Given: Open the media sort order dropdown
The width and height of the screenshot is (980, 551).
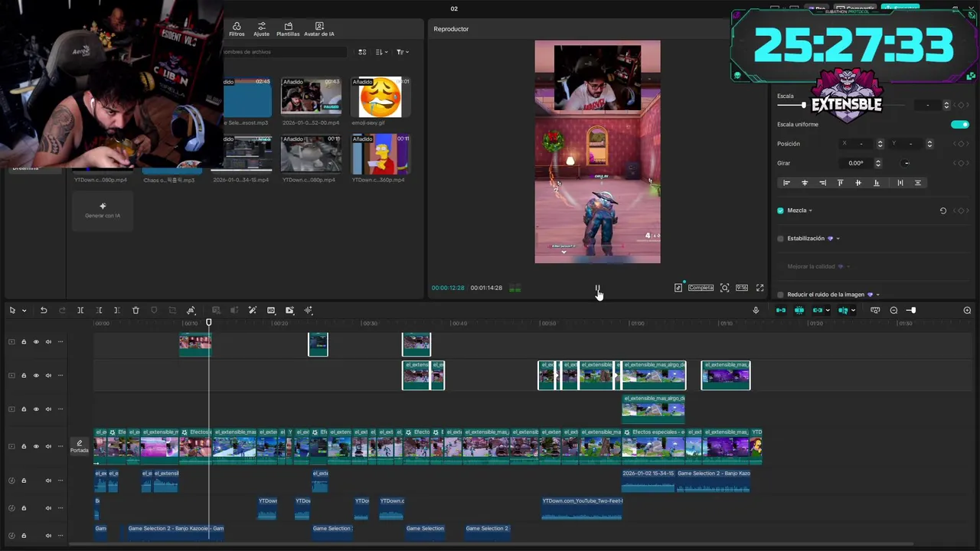Looking at the screenshot, I should 382,52.
